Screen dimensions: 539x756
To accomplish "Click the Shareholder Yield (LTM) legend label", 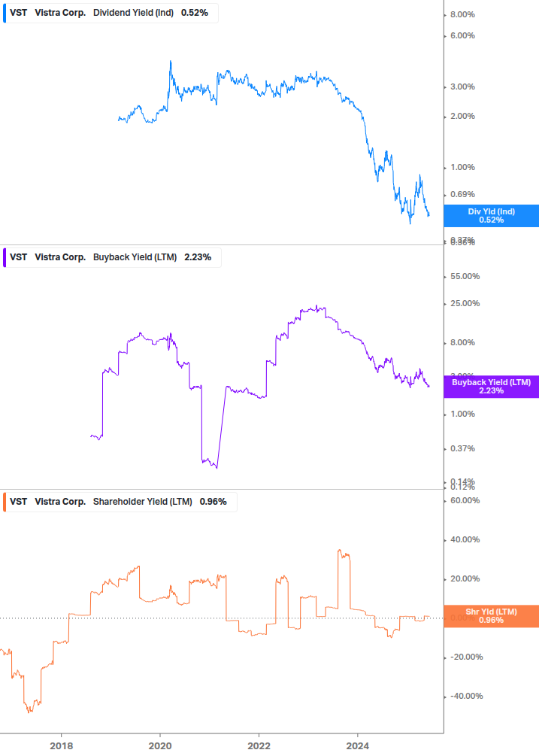I will pyautogui.click(x=143, y=502).
